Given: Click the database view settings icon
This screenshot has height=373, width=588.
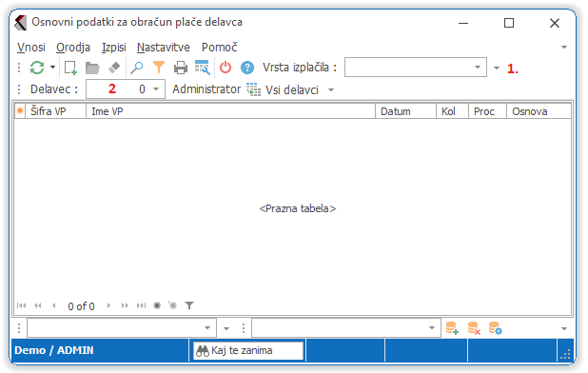Looking at the screenshot, I should coord(495,328).
